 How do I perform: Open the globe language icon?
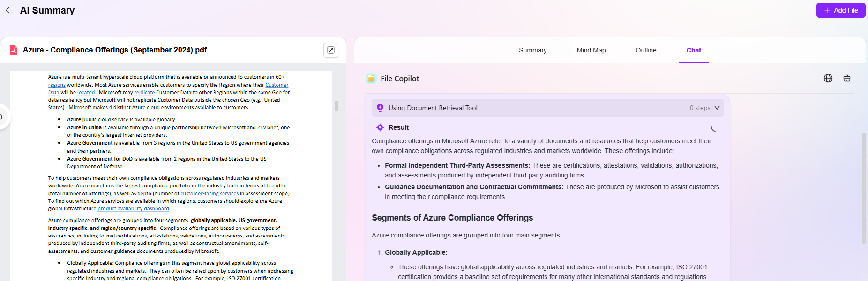coord(828,78)
